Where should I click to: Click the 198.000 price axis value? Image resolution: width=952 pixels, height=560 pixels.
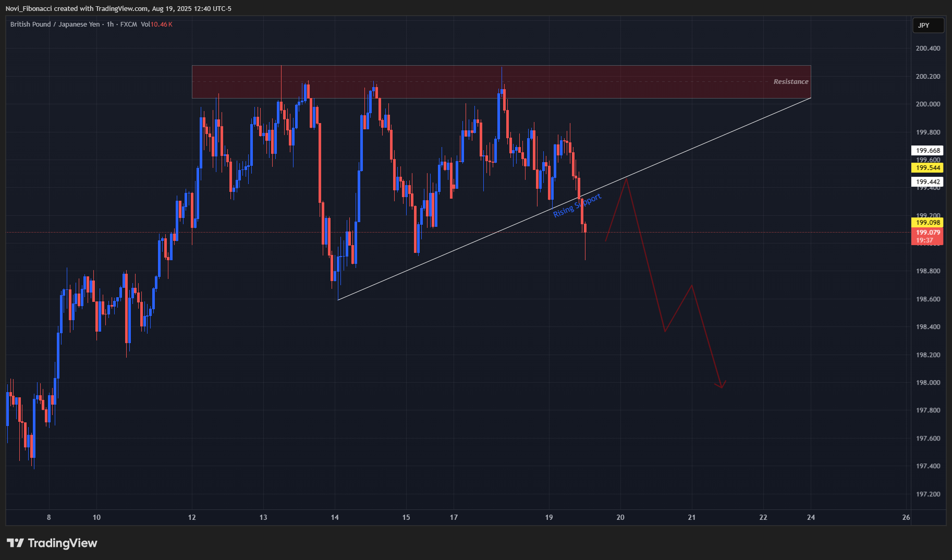click(x=928, y=383)
